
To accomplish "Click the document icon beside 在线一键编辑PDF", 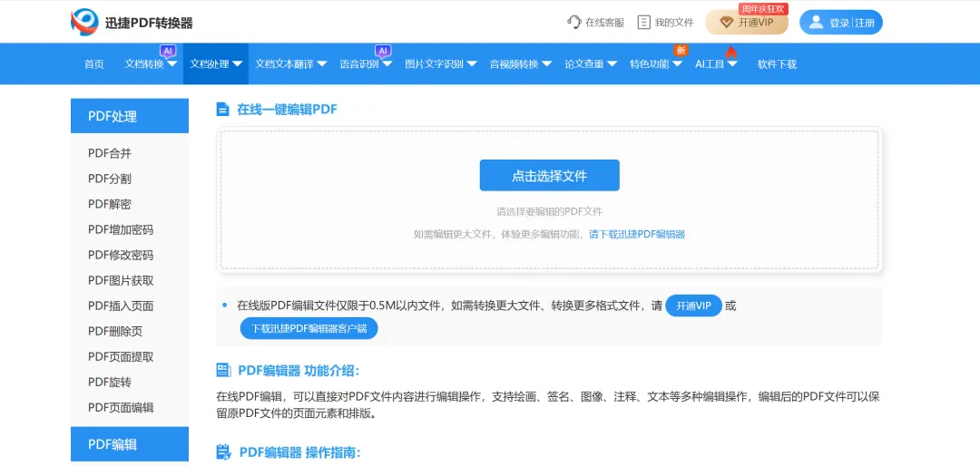I will coord(222,110).
